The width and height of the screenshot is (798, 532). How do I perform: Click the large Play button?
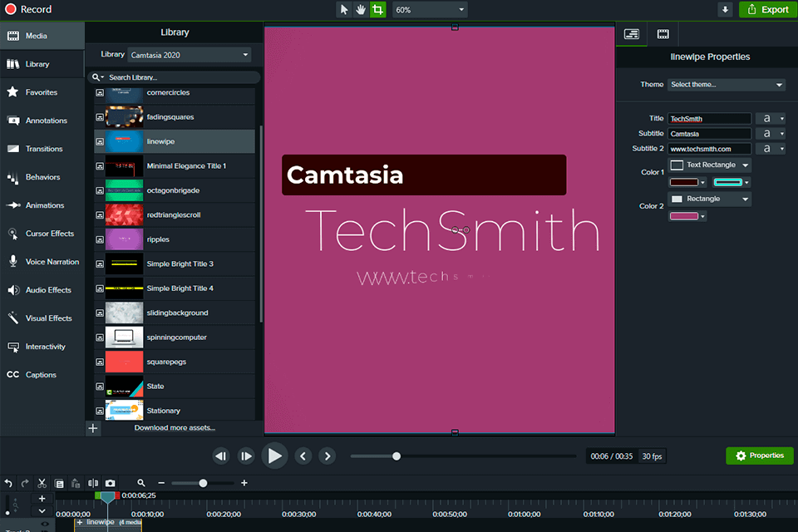(x=274, y=456)
